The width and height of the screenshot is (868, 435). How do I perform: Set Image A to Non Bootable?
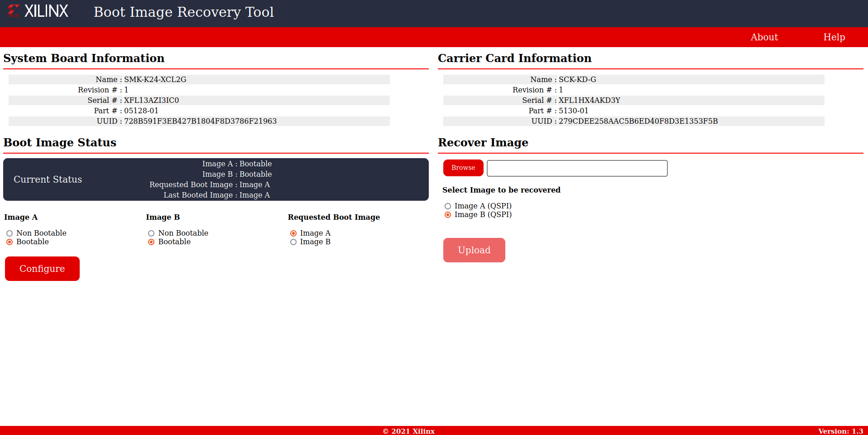pos(10,233)
